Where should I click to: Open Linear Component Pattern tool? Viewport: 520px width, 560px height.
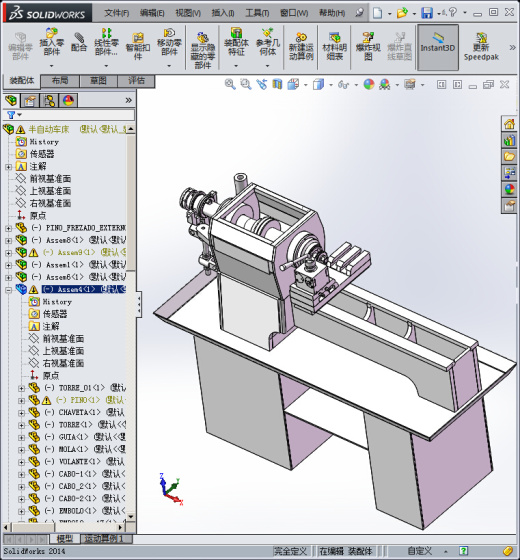click(x=106, y=41)
